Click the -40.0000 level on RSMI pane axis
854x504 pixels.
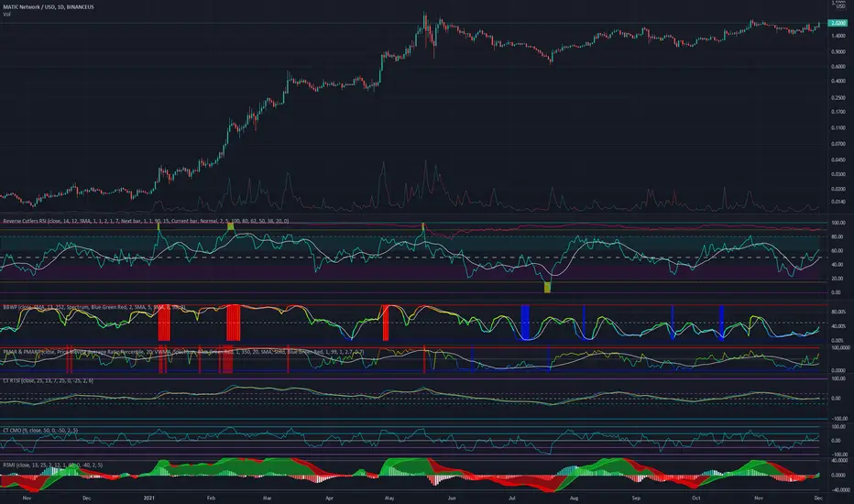click(839, 490)
